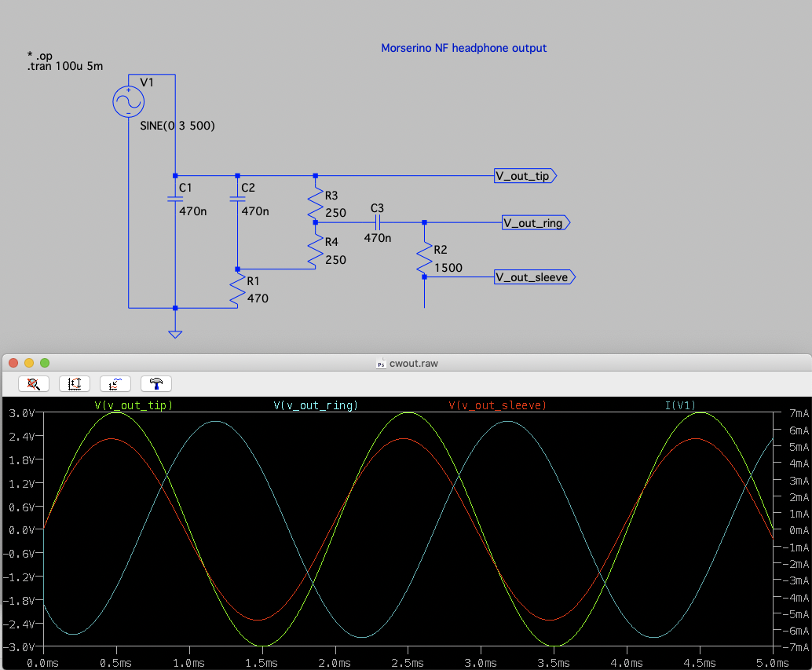
Task: Select the R1 resistor symbol
Action: tap(237, 291)
